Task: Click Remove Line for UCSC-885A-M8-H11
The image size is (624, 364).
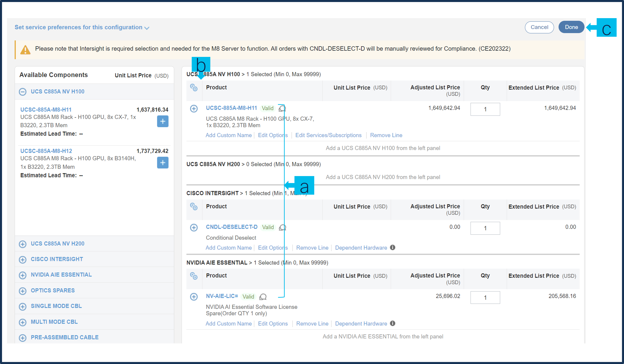Action: click(x=386, y=135)
